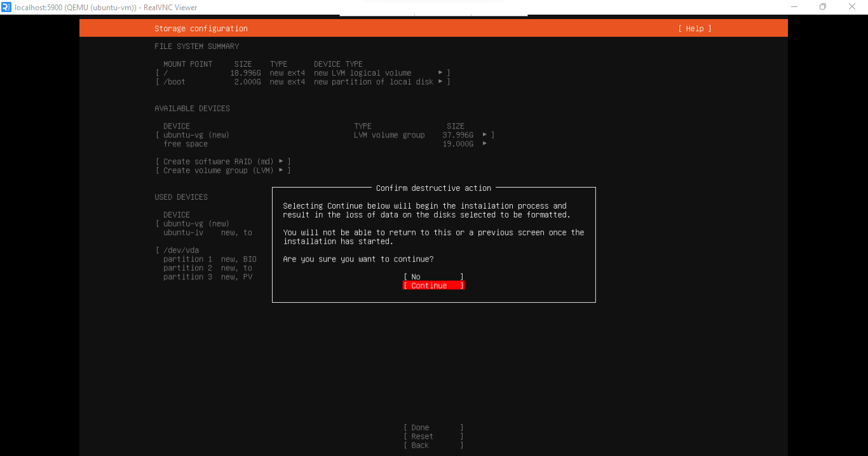Click the RealVNC Viewer app icon
The height and width of the screenshot is (456, 868).
6,7
